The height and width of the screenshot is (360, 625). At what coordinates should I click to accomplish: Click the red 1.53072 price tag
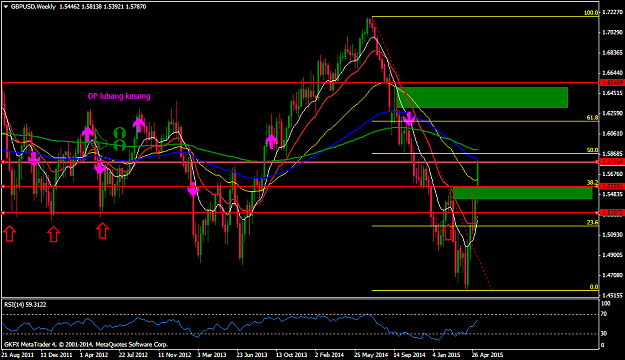tap(612, 213)
